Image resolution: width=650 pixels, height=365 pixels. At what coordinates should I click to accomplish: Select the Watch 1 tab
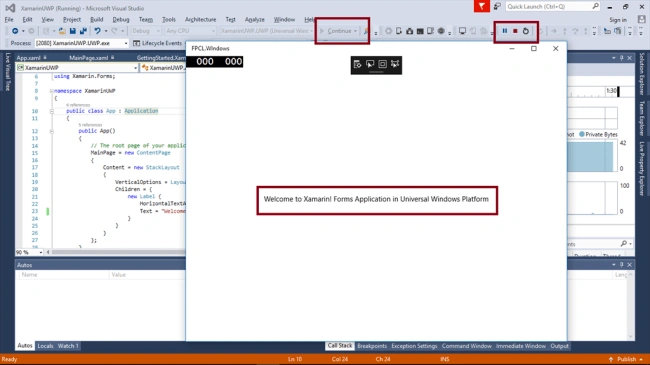pyautogui.click(x=68, y=346)
